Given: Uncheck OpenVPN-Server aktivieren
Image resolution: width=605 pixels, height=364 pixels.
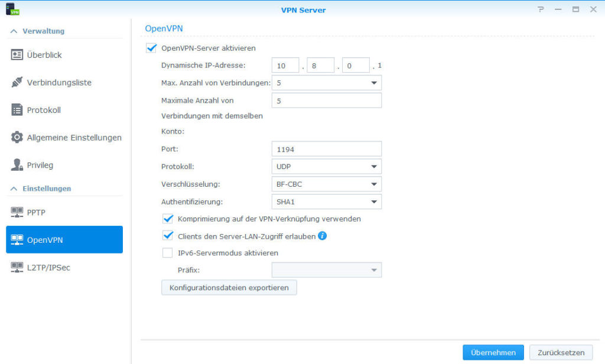Looking at the screenshot, I should [x=151, y=48].
